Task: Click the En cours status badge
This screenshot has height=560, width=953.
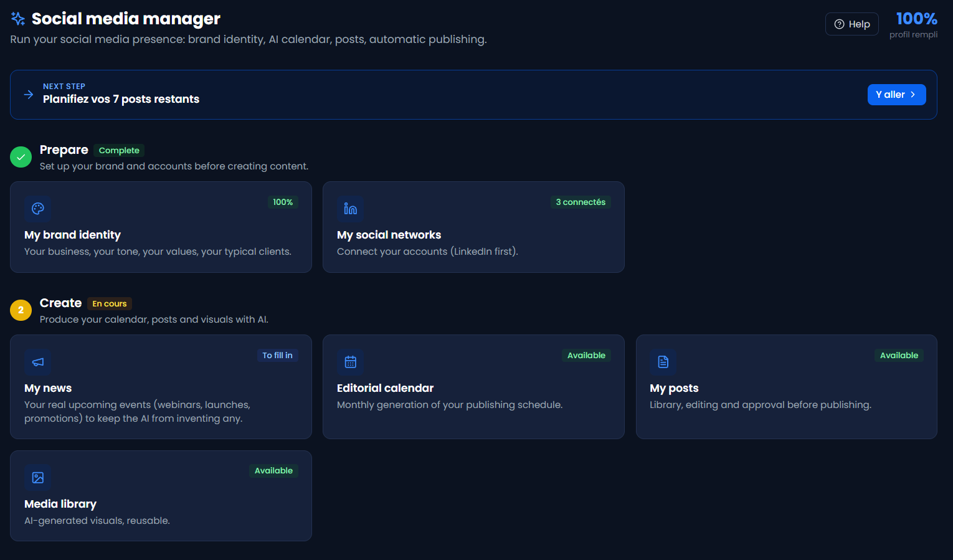Action: (110, 304)
